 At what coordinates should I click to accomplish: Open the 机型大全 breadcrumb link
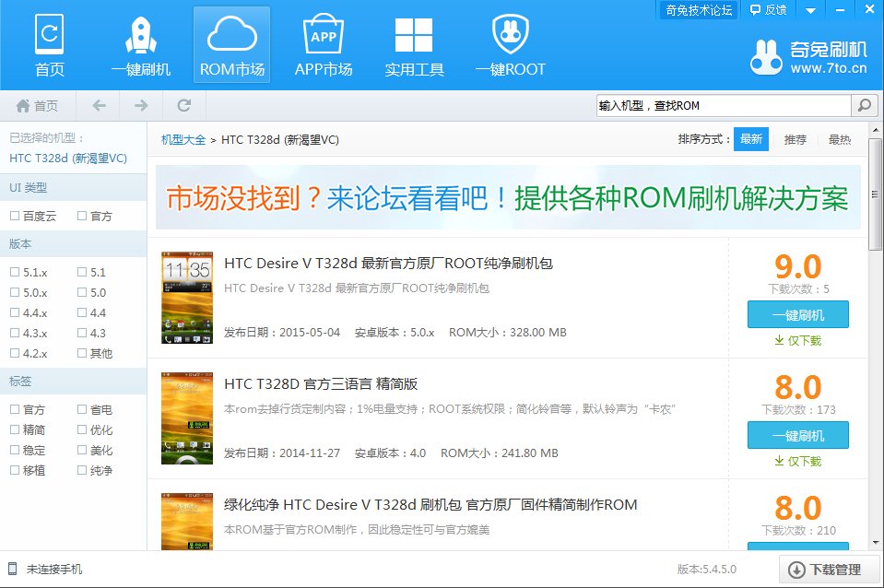click(x=183, y=140)
